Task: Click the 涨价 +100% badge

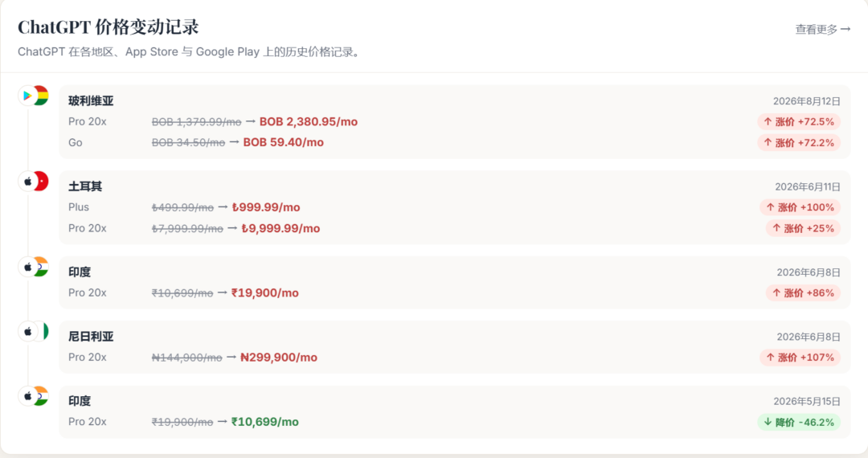Action: 800,207
